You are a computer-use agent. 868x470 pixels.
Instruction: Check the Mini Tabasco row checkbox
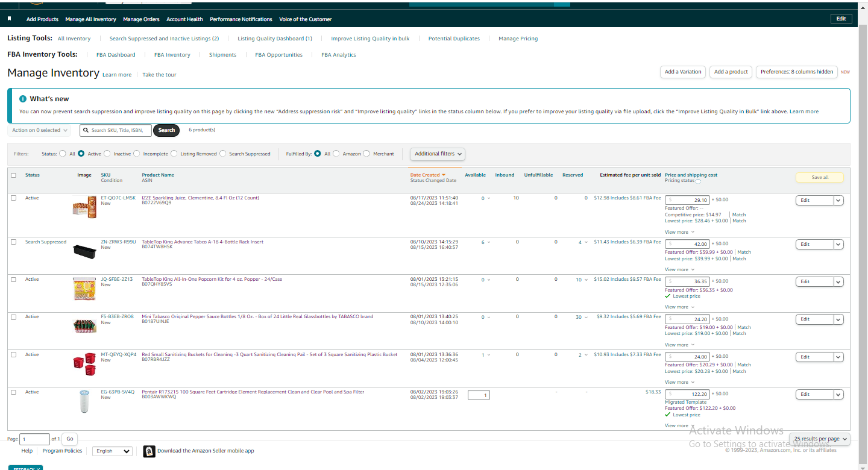[x=13, y=317]
